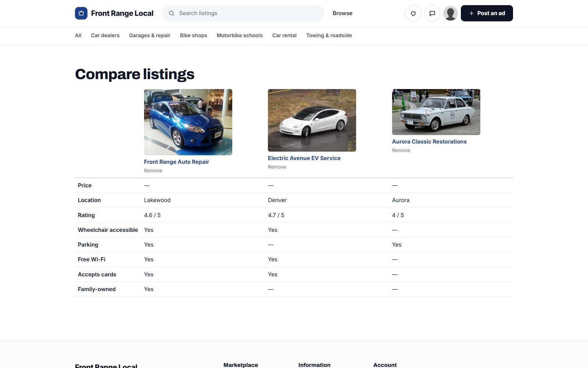Open saved favorites heart icon
The height and width of the screenshot is (368, 588).
coord(413,13)
